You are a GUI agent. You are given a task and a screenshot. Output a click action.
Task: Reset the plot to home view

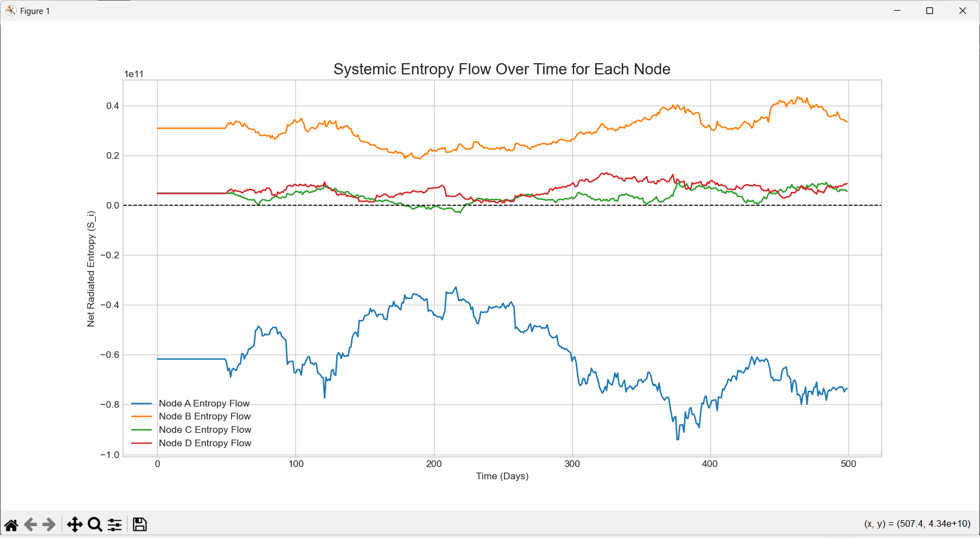click(11, 525)
